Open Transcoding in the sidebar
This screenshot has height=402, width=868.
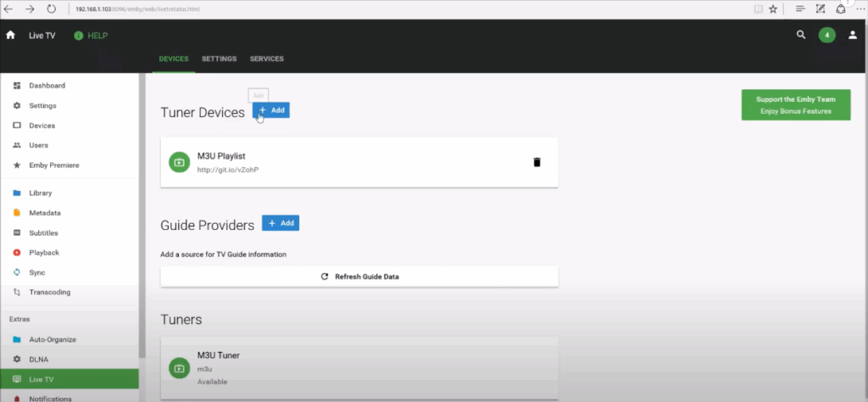click(x=49, y=293)
